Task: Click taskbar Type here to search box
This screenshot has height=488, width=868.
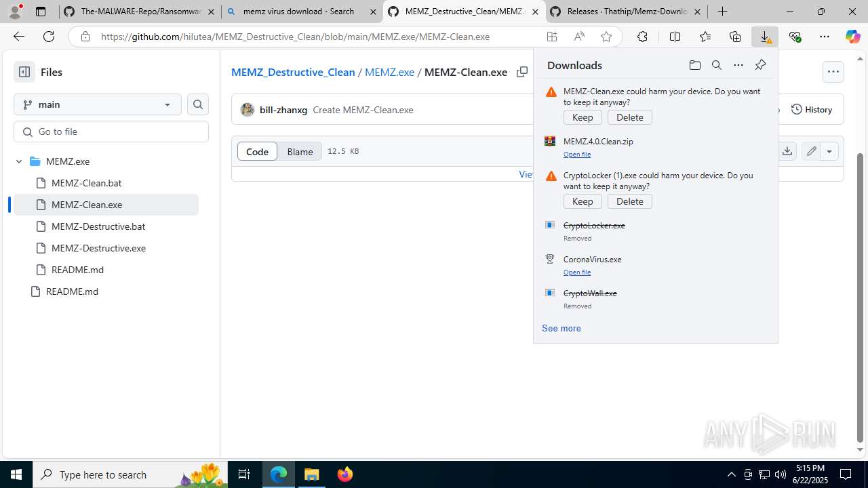Action: pyautogui.click(x=130, y=474)
